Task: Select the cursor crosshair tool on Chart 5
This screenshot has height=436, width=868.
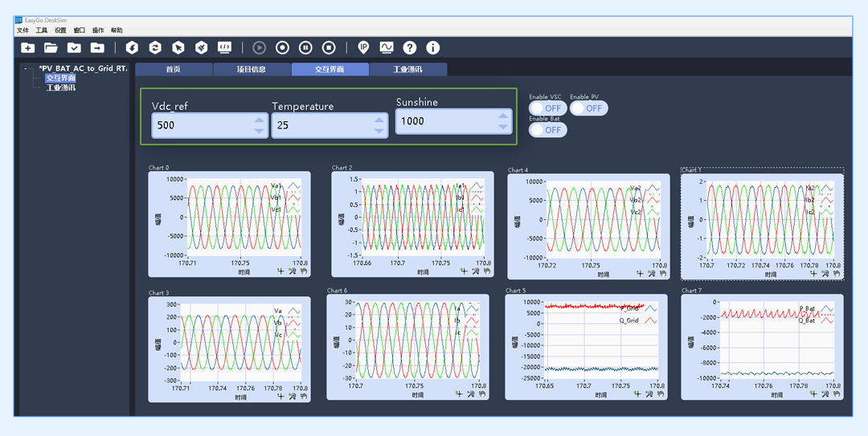Action: click(x=637, y=393)
